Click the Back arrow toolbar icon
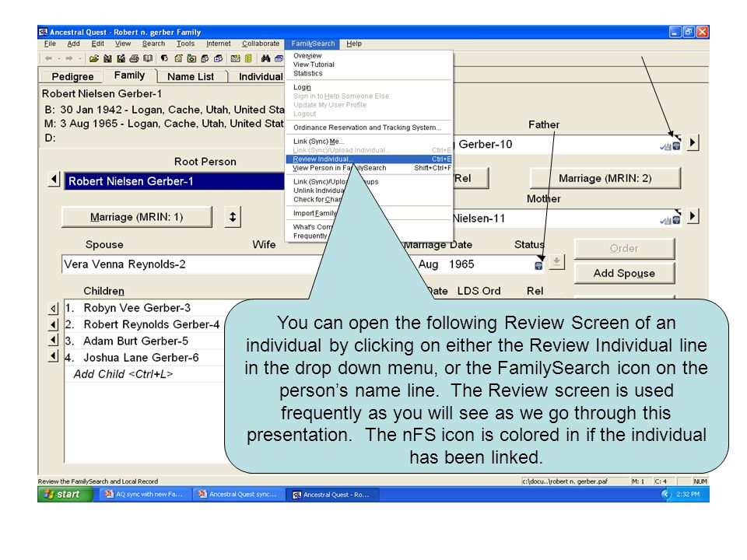Screen dimensions: 747x560 (48, 58)
